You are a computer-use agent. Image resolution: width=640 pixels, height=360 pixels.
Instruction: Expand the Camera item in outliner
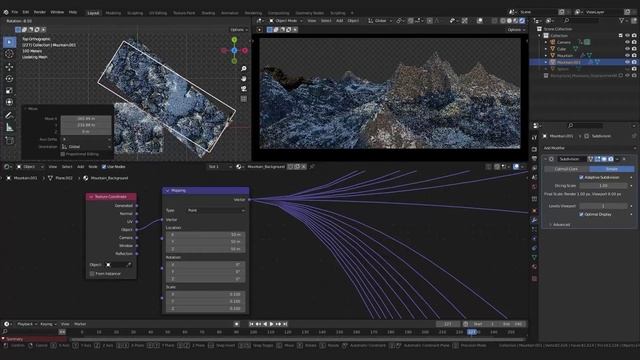(x=546, y=42)
